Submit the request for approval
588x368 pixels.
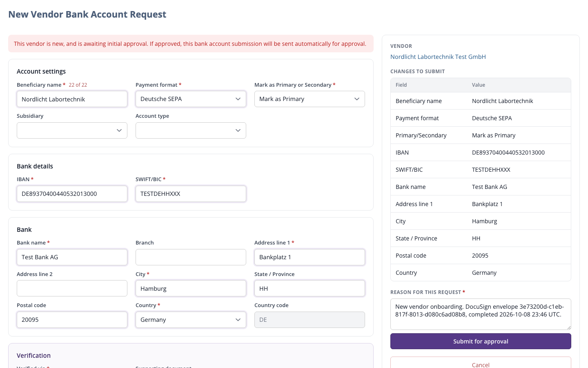[x=481, y=341]
